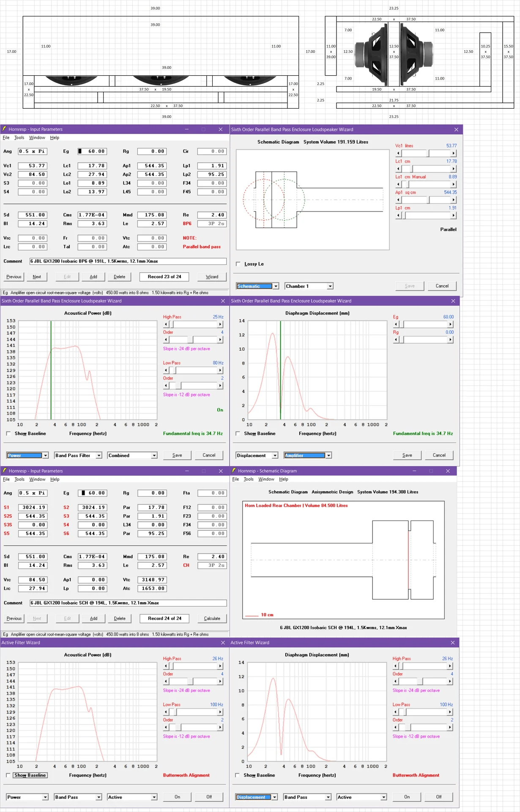This screenshot has height=812, width=520.
Task: Click right arrow of Eg 60.00 slider
Action: click(x=451, y=324)
